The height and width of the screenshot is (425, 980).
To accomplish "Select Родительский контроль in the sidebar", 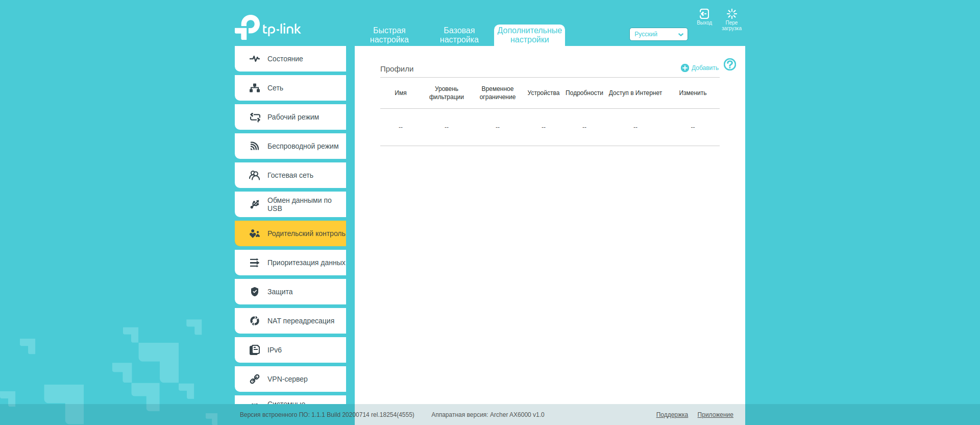I will [x=305, y=233].
